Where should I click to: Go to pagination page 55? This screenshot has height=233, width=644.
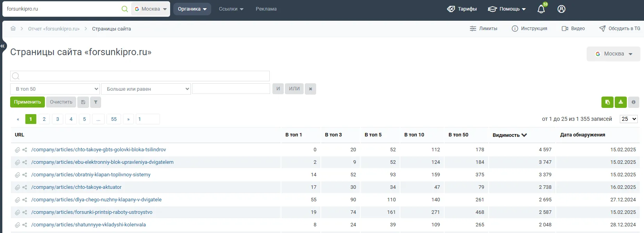tap(114, 119)
